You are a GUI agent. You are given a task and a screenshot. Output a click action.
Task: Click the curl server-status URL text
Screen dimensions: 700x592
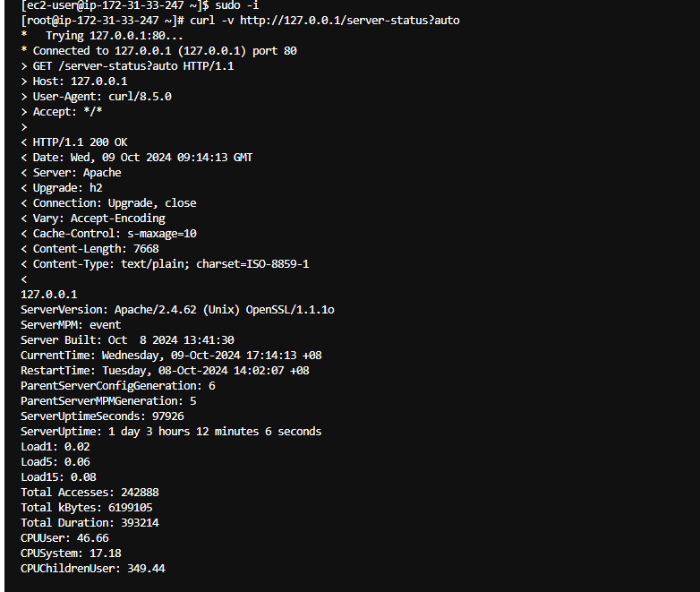click(x=350, y=21)
